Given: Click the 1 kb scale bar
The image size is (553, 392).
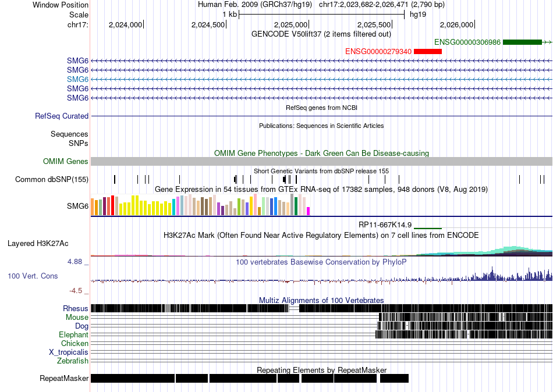Looking at the screenshot, I should click(322, 15).
